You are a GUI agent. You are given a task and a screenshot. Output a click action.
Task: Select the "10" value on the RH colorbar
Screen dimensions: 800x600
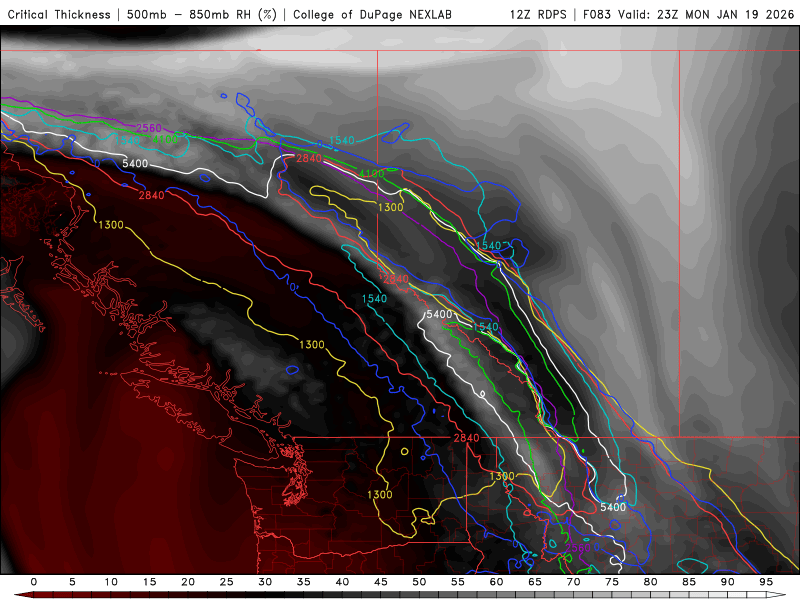point(111,582)
